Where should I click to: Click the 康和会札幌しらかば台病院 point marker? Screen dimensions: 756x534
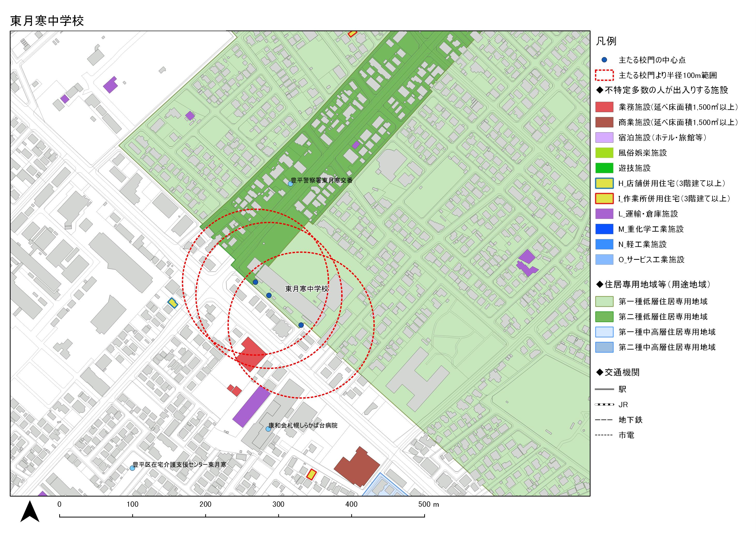(268, 429)
